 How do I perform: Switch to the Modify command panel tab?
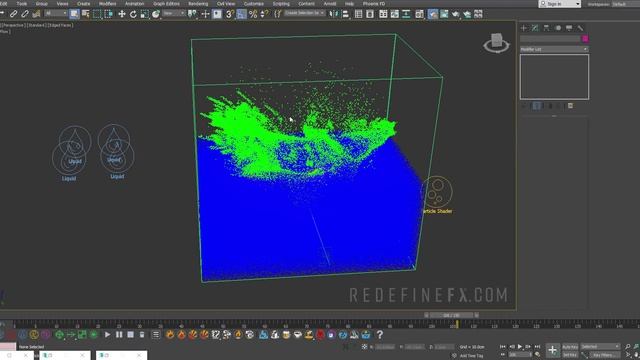(535, 28)
